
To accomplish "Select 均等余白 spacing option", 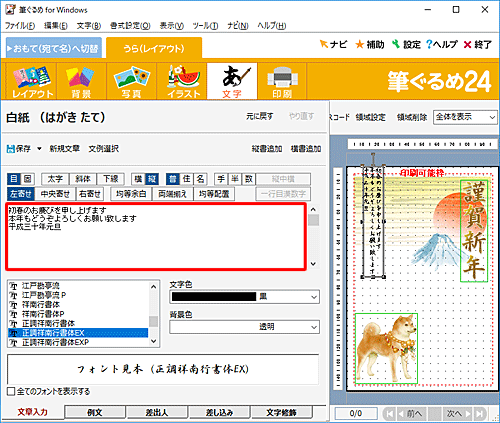I will (x=131, y=194).
